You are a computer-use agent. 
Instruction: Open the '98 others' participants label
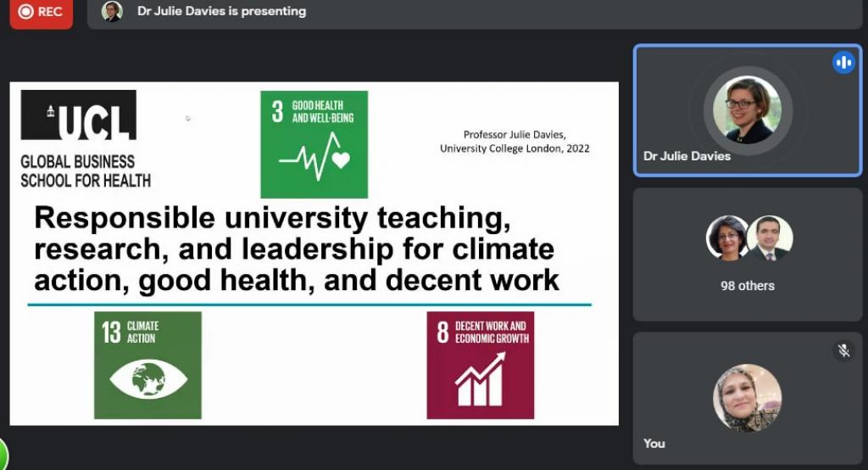tap(747, 286)
